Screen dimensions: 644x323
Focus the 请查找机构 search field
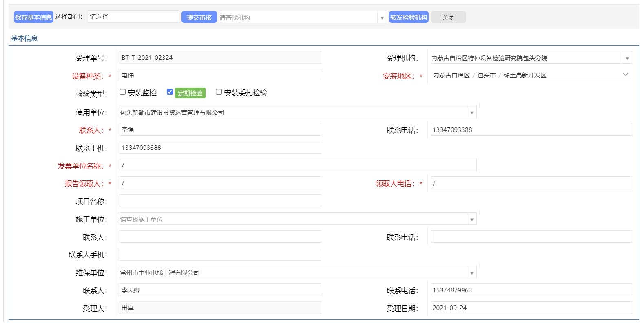tap(298, 18)
